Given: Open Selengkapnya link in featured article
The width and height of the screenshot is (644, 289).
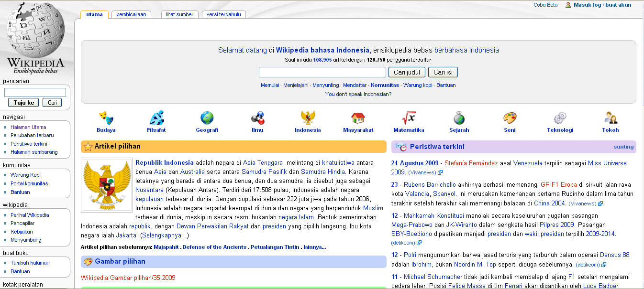Looking at the screenshot, I should pos(165,235).
